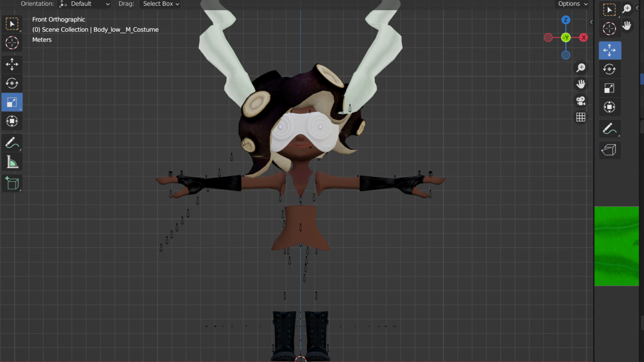Expand the Options dropdown
The height and width of the screenshot is (362, 644).
point(572,4)
